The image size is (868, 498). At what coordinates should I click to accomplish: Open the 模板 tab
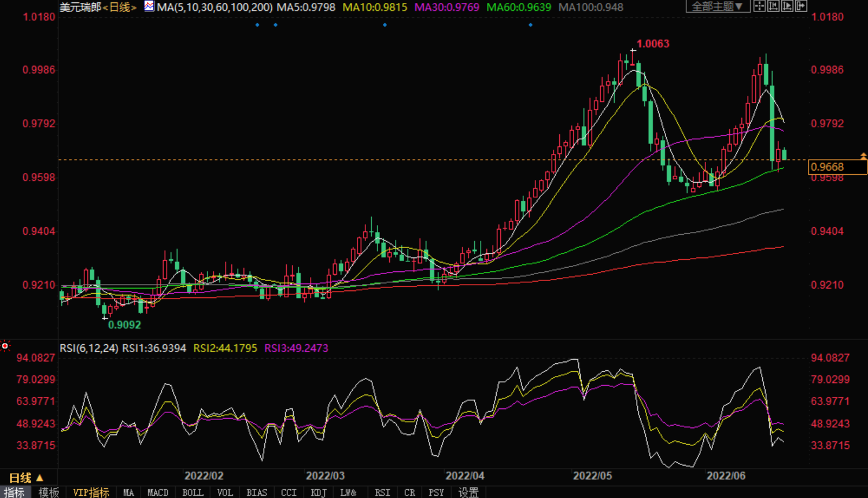[x=49, y=492]
